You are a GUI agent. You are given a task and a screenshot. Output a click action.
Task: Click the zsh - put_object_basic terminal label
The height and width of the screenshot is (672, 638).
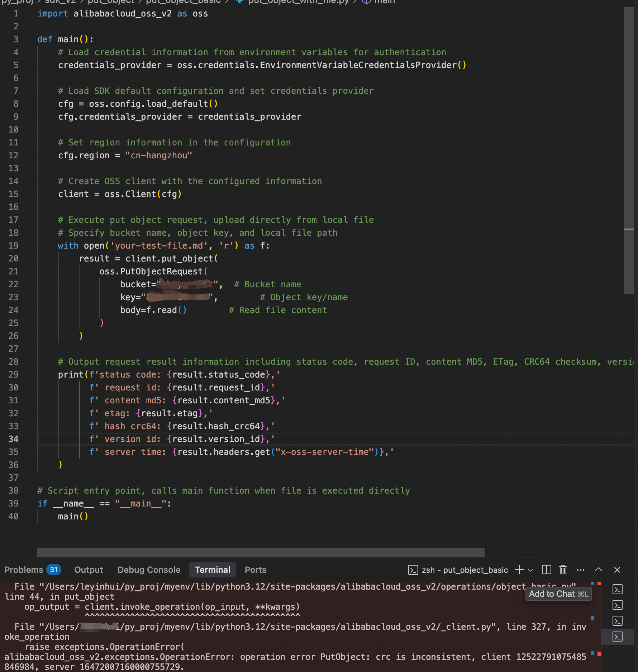(x=465, y=570)
